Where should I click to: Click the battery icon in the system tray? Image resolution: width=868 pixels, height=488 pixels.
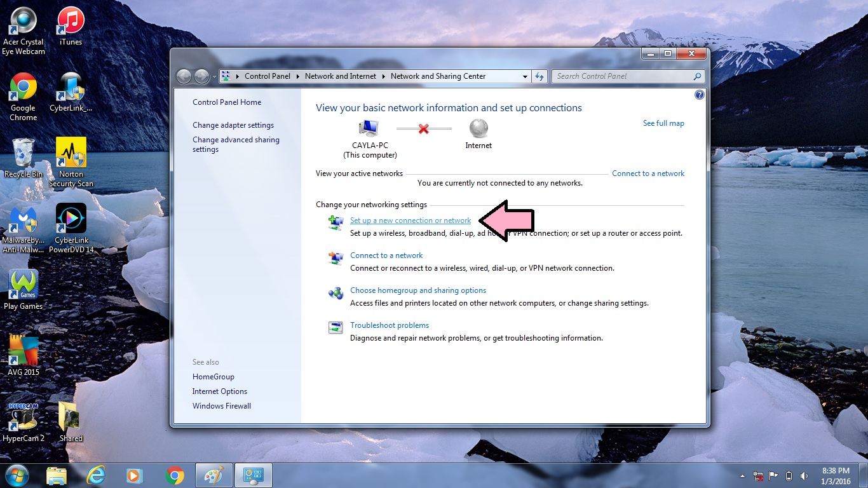click(789, 476)
